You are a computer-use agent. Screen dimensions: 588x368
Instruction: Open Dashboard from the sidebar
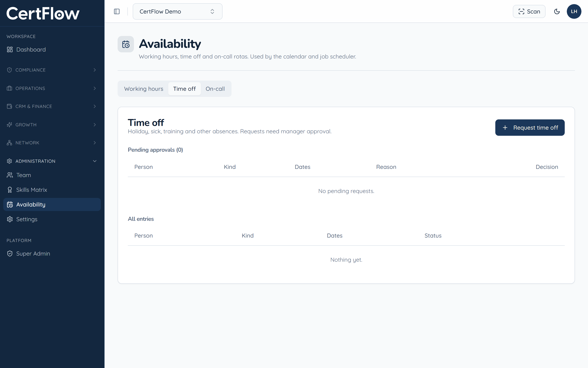pyautogui.click(x=52, y=50)
